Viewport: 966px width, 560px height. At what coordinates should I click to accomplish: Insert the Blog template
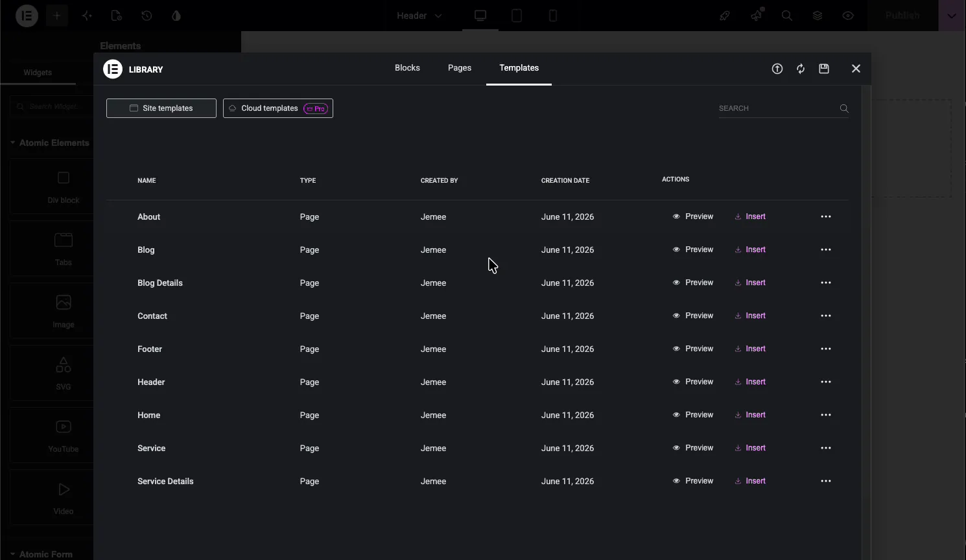tap(750, 250)
